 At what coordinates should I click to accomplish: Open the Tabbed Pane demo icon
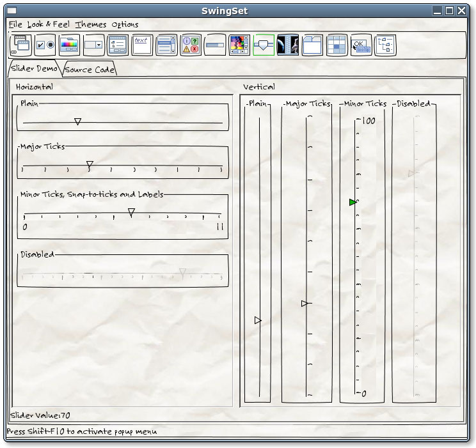[x=312, y=45]
